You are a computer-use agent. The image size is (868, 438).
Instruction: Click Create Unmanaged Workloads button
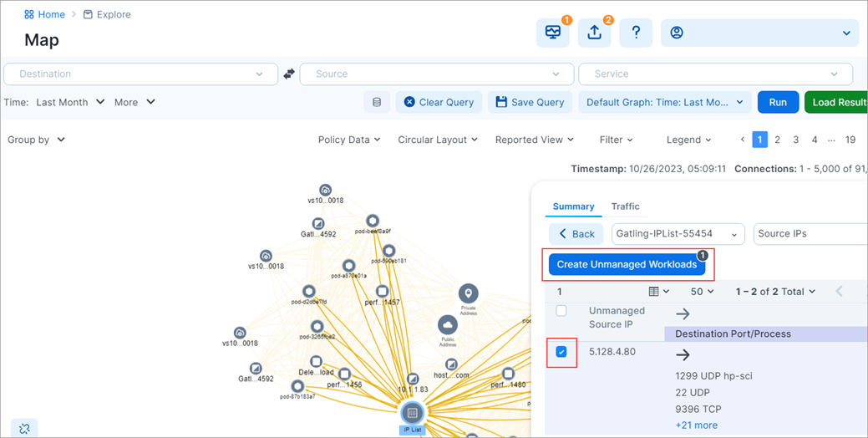[626, 264]
